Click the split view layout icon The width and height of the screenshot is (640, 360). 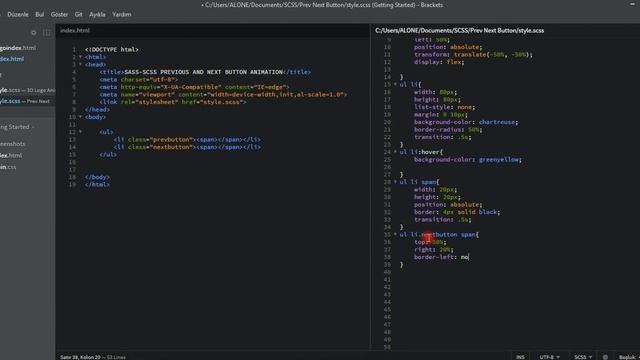pyautogui.click(x=47, y=33)
